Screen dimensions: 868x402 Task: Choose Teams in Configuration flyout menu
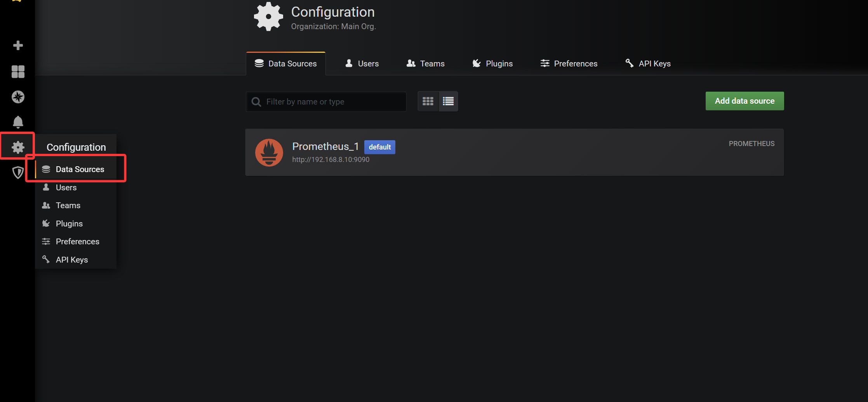tap(76, 205)
